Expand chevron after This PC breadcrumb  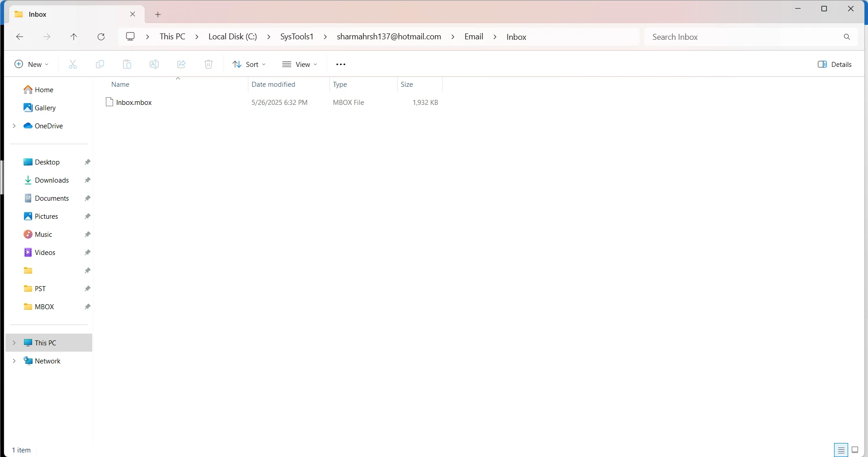pos(197,37)
